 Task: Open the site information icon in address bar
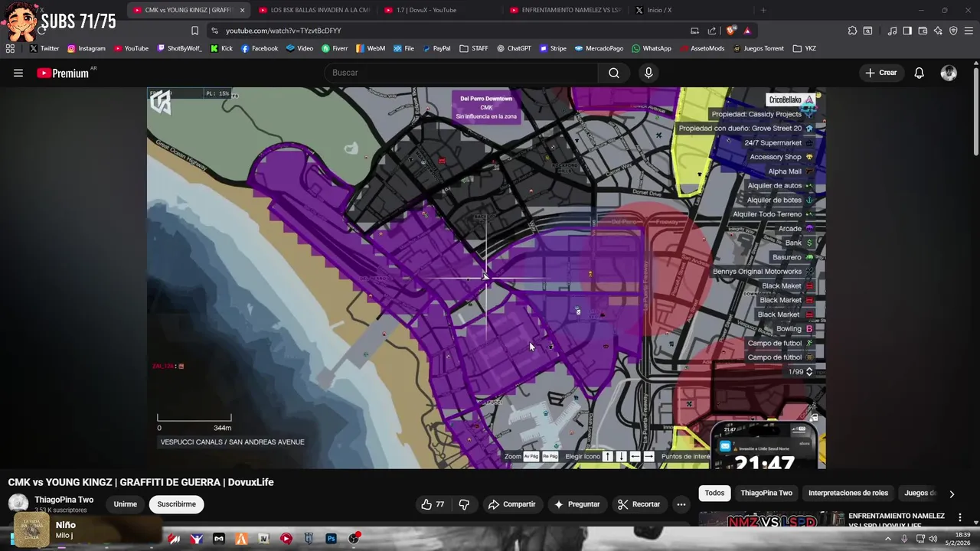pyautogui.click(x=214, y=31)
